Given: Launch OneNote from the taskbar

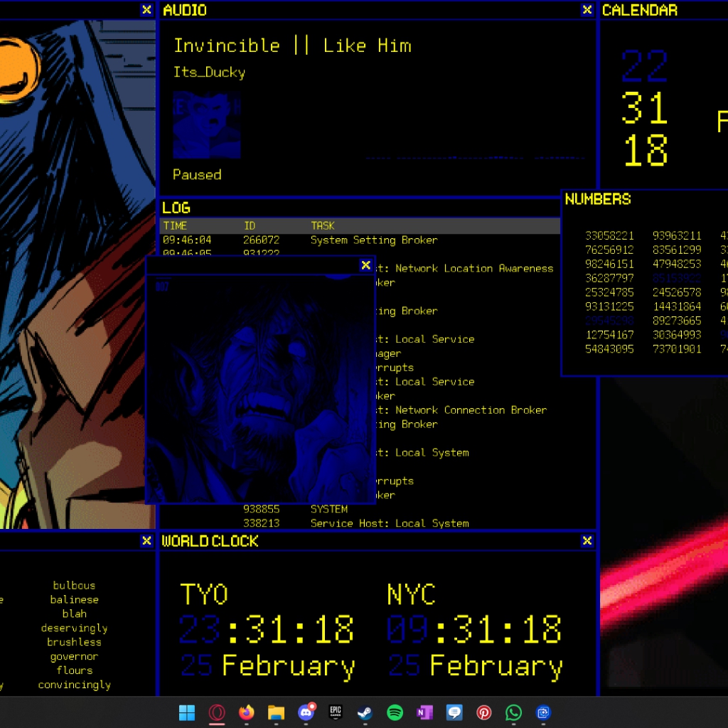Looking at the screenshot, I should click(425, 712).
